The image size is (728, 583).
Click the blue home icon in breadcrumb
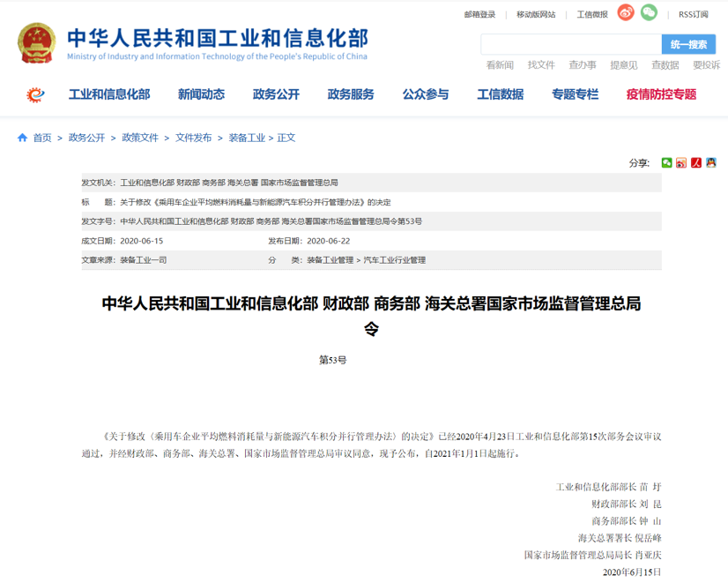pos(23,138)
